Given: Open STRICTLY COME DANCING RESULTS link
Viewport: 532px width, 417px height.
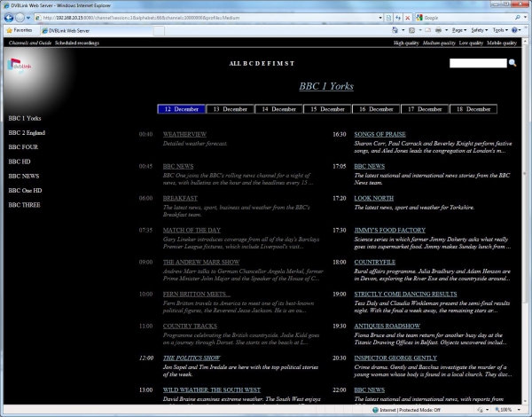Looking at the screenshot, I should (405, 294).
